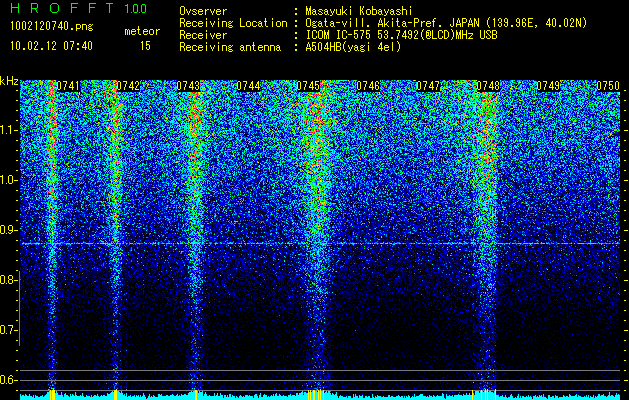Click the 0.7 frequency axis label
The width and height of the screenshot is (629, 400).
pyautogui.click(x=8, y=330)
